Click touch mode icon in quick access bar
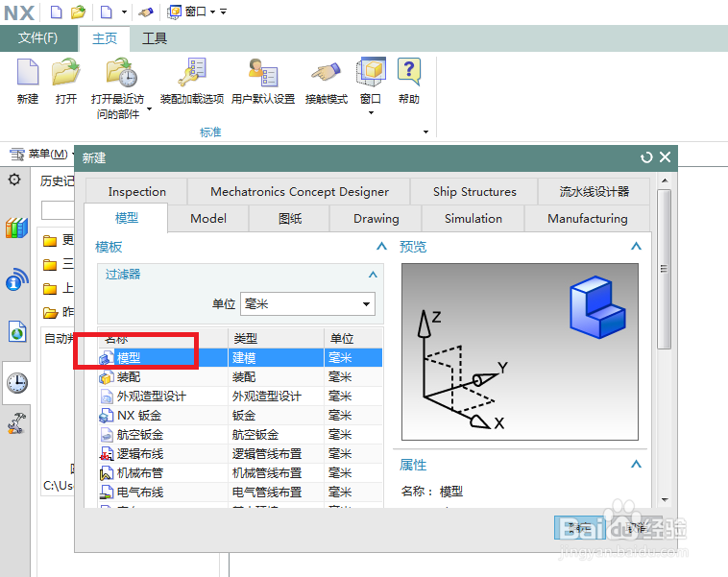This screenshot has width=728, height=577. [x=146, y=12]
